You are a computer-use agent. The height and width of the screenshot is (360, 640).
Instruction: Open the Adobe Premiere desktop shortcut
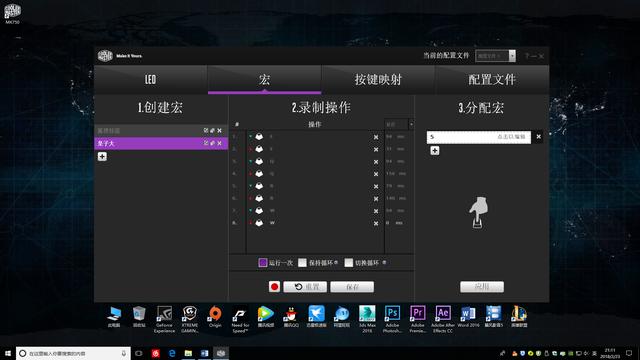418,319
